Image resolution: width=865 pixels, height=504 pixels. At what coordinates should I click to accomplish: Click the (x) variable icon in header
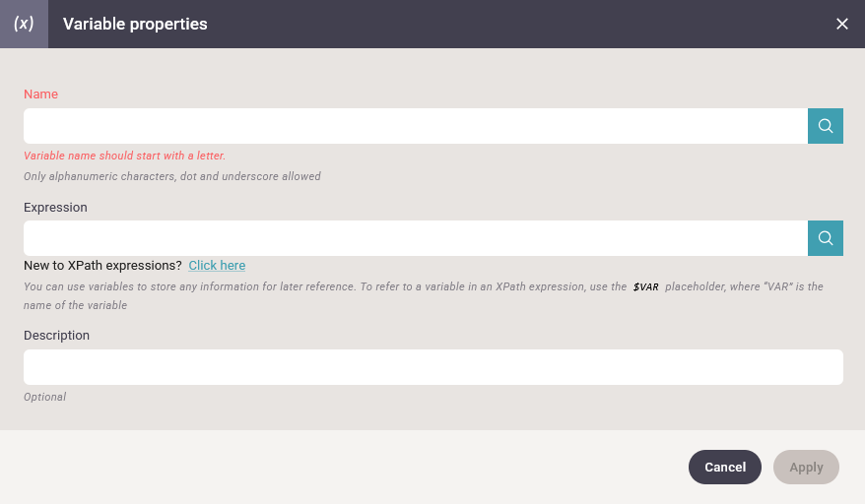point(24,24)
